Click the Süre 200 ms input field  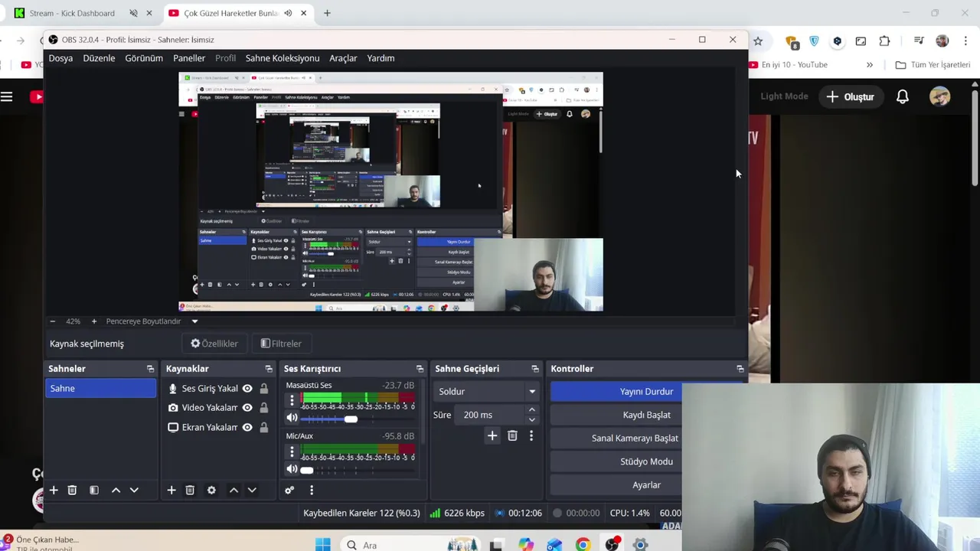pyautogui.click(x=490, y=415)
